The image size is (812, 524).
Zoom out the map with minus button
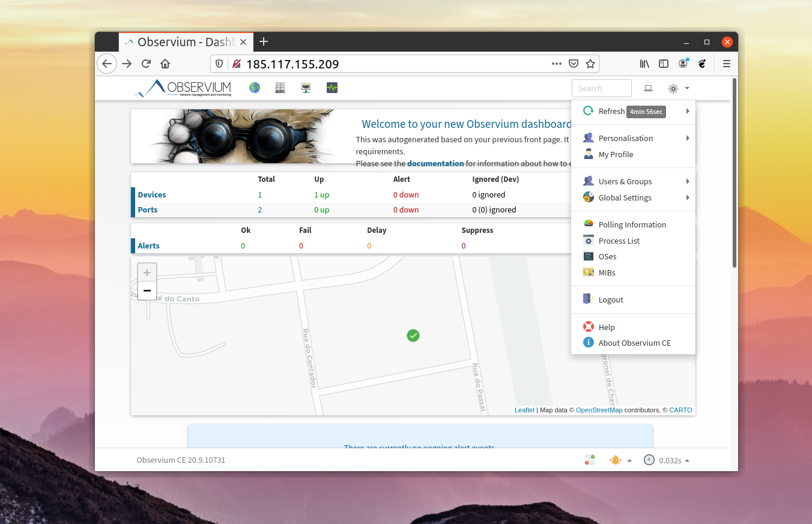147,291
